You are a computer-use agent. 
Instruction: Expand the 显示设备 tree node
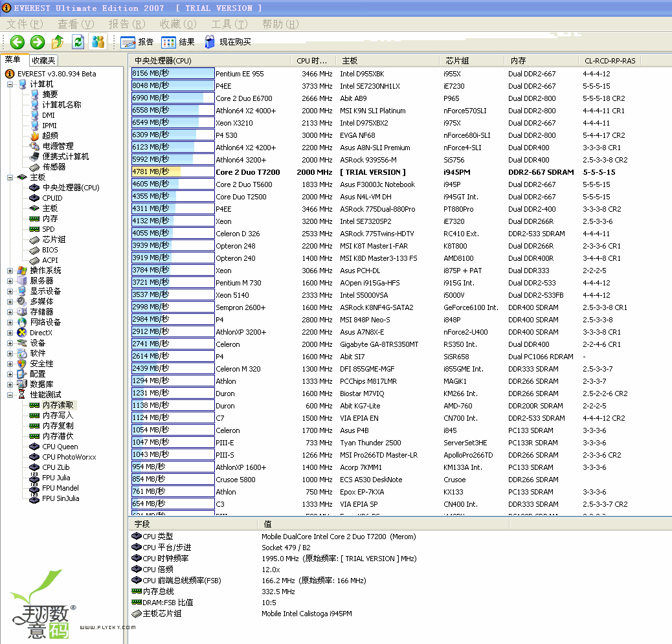tap(10, 291)
